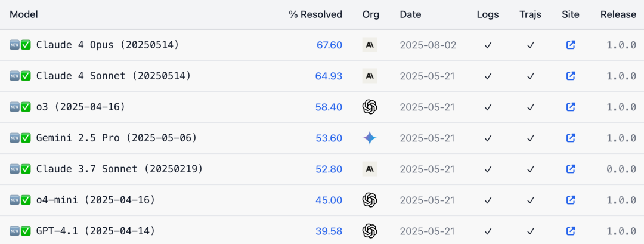
Task: Click the OpenAI logo in o4-mini row
Action: [x=370, y=200]
